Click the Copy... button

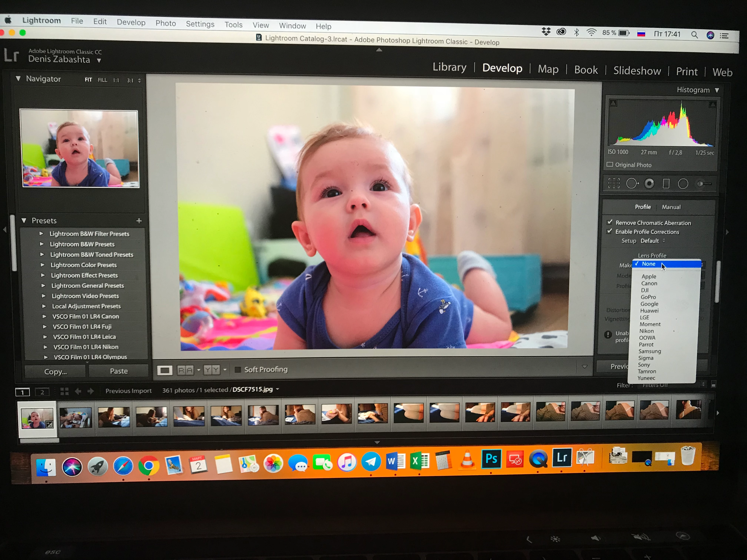click(x=55, y=372)
